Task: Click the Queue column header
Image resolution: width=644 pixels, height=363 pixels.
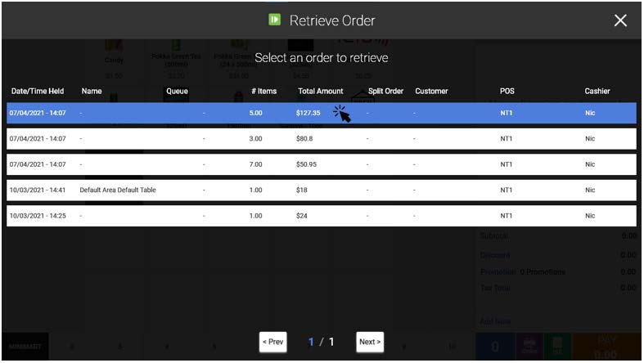Action: pos(177,91)
